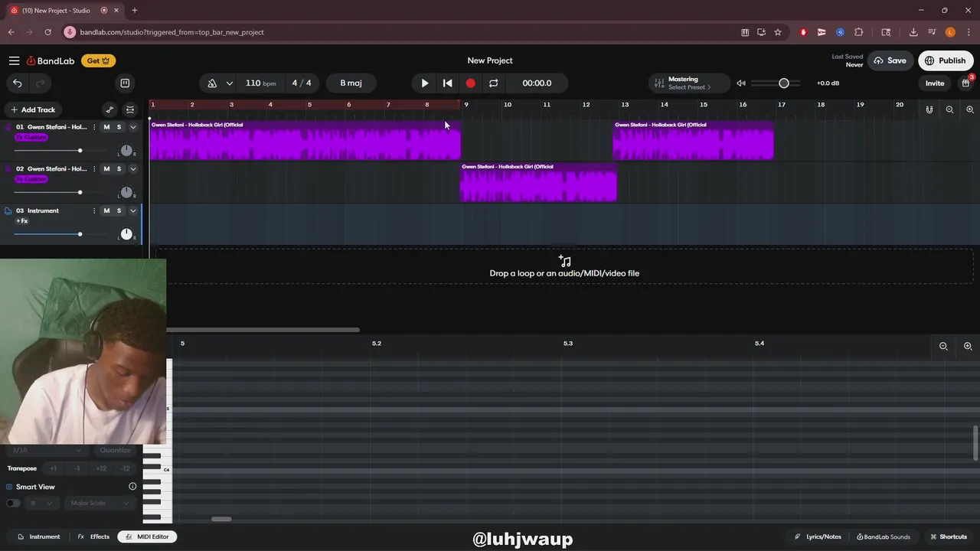The image size is (980, 551).
Task: Select first Hollaback Girl clip on track 01
Action: point(305,140)
